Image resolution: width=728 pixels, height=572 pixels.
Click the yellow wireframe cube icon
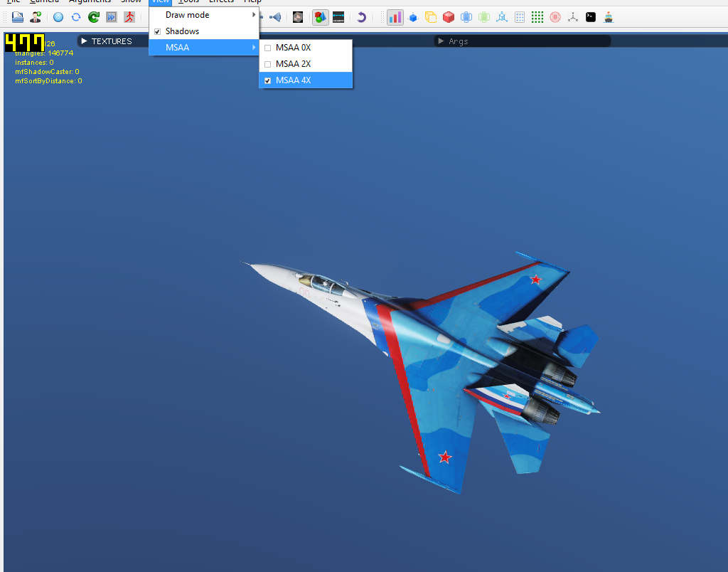tap(430, 18)
